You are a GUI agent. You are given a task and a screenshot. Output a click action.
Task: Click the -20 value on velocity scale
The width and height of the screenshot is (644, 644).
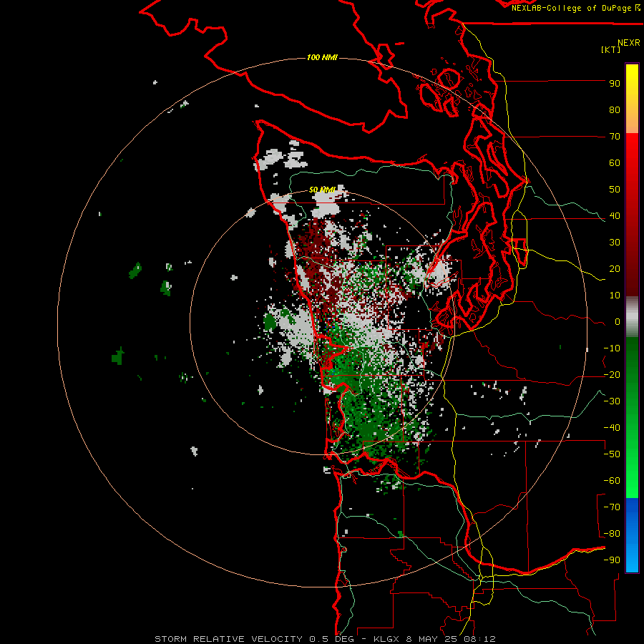(612, 375)
